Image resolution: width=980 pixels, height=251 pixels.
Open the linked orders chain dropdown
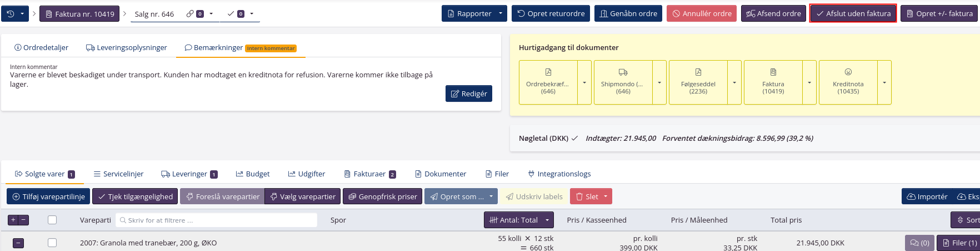pyautogui.click(x=199, y=13)
